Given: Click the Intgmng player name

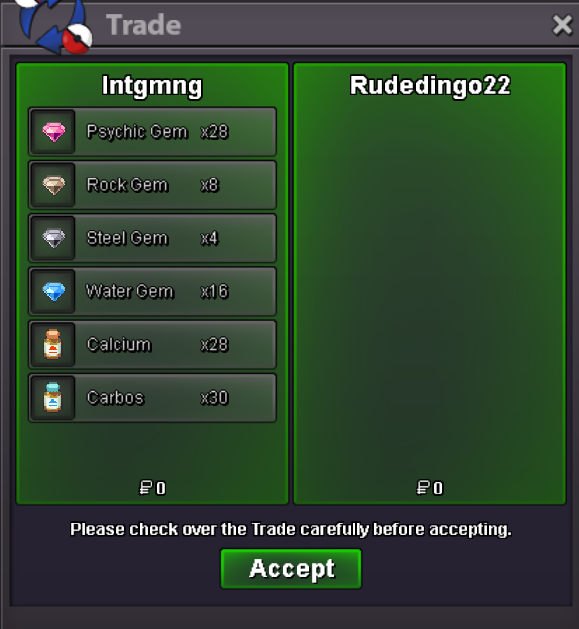Looking at the screenshot, I should point(152,86).
